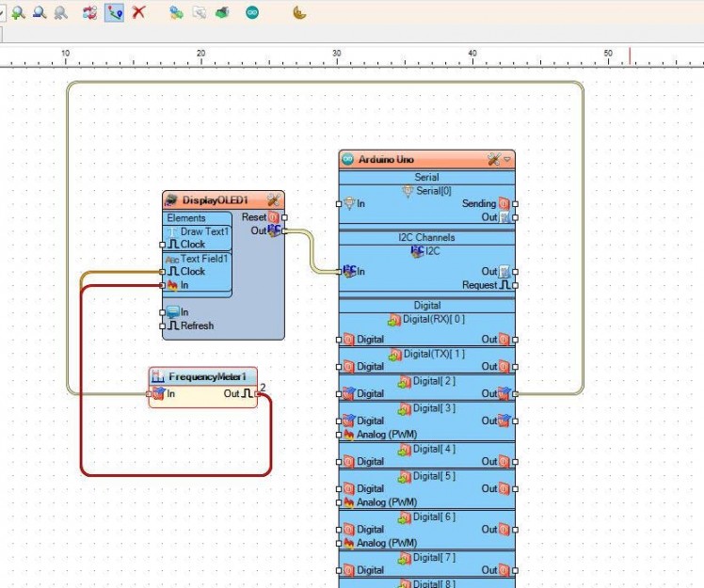Click the crescent moon toolbar icon

(x=299, y=13)
